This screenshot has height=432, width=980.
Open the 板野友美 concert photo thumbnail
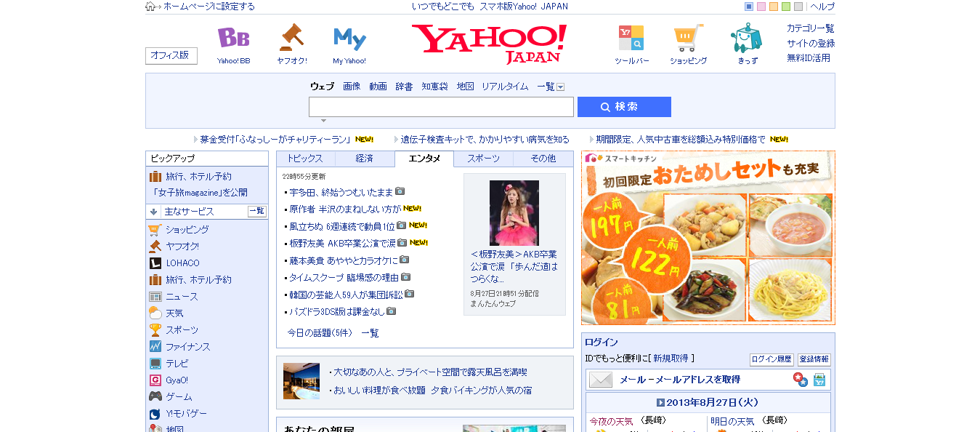click(x=514, y=212)
